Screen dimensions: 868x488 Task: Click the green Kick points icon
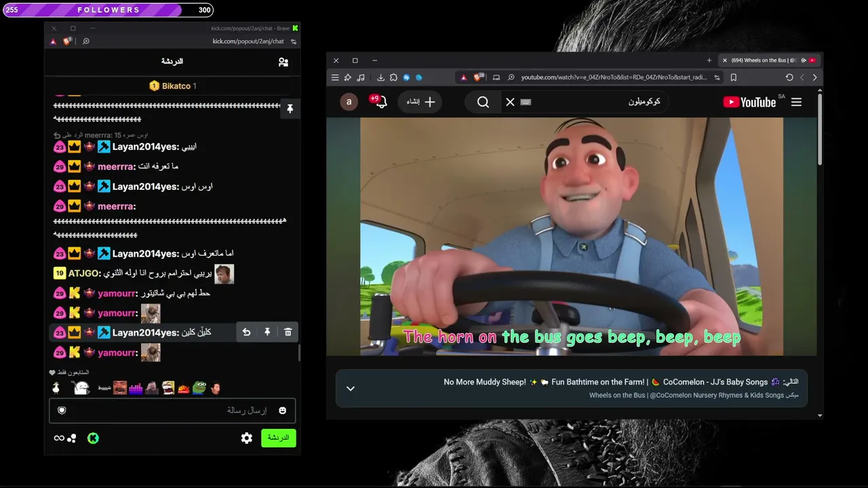point(93,438)
